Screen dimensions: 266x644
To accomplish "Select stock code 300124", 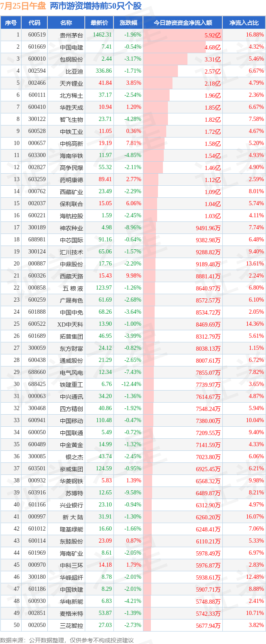I will tap(37, 252).
